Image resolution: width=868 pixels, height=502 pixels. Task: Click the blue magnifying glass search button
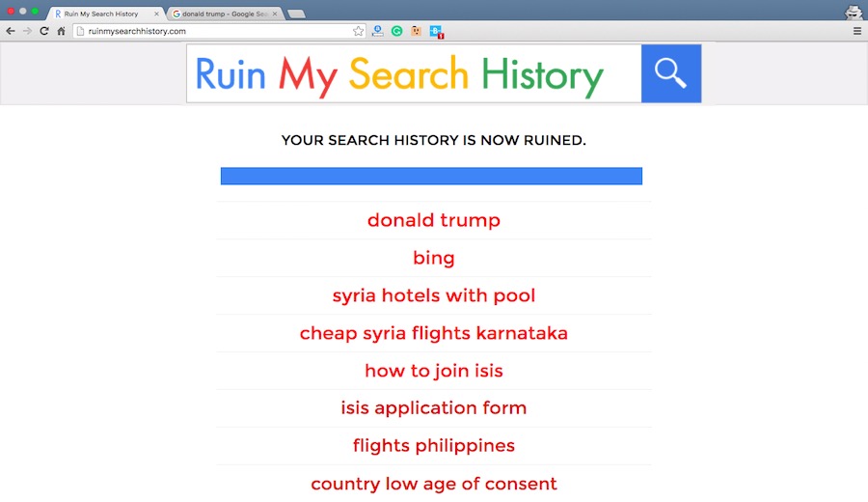(x=670, y=73)
